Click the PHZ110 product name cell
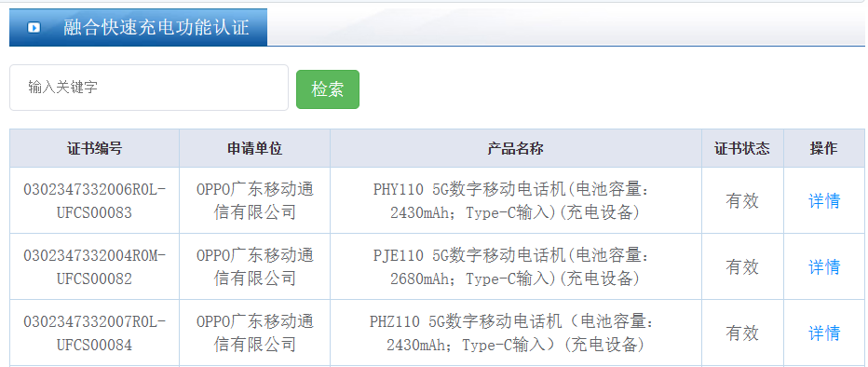Viewport: 868px width, 367px height. [x=516, y=333]
